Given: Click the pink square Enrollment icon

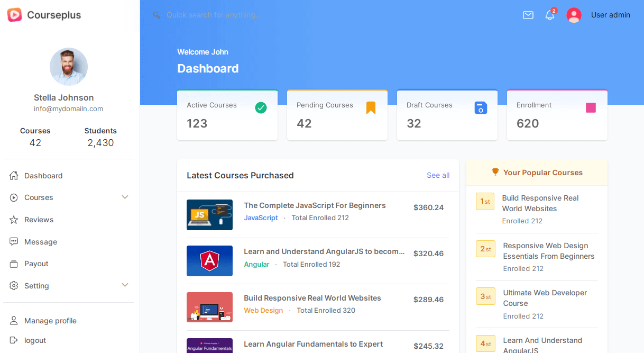Looking at the screenshot, I should click(591, 108).
